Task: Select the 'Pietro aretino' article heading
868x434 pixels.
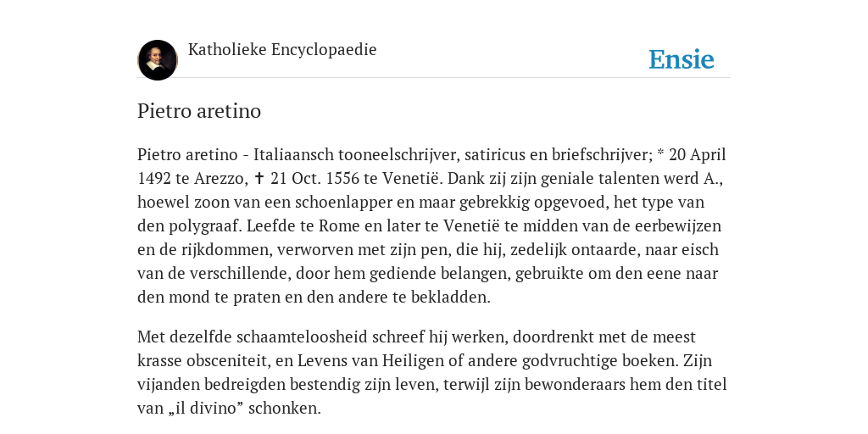Action: [x=199, y=111]
